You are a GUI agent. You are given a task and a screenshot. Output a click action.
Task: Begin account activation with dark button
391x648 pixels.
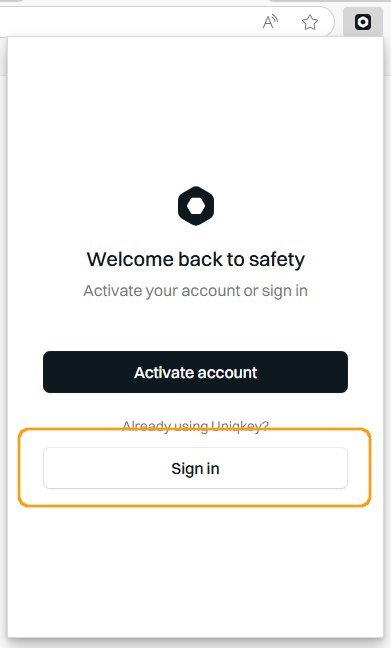(196, 372)
